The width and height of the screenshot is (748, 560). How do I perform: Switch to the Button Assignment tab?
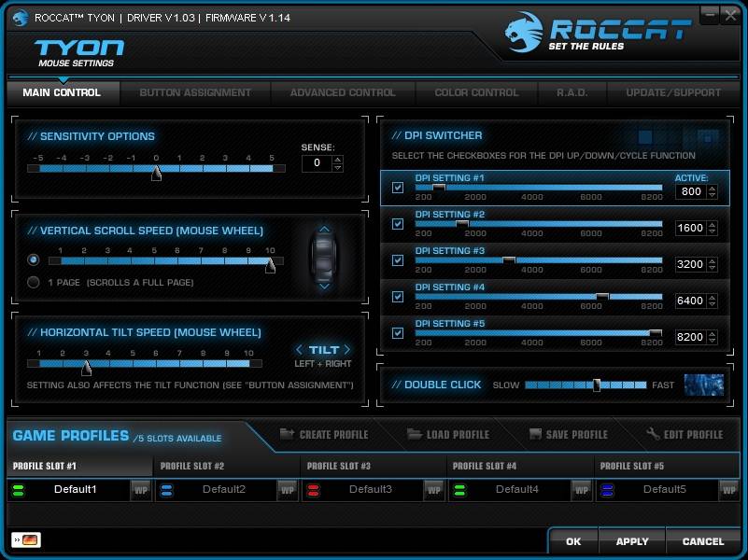(x=195, y=92)
